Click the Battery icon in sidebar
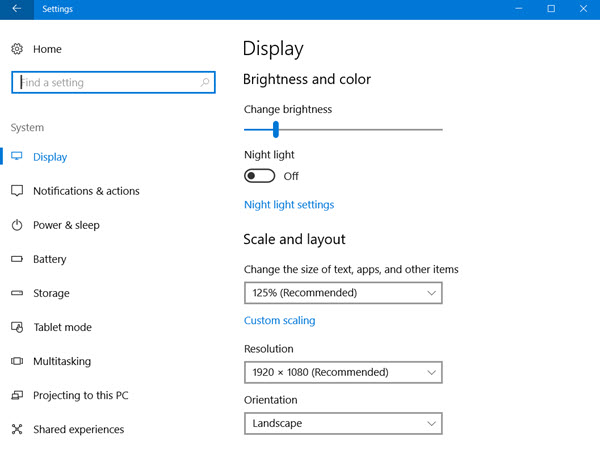The width and height of the screenshot is (600, 449). click(x=17, y=259)
